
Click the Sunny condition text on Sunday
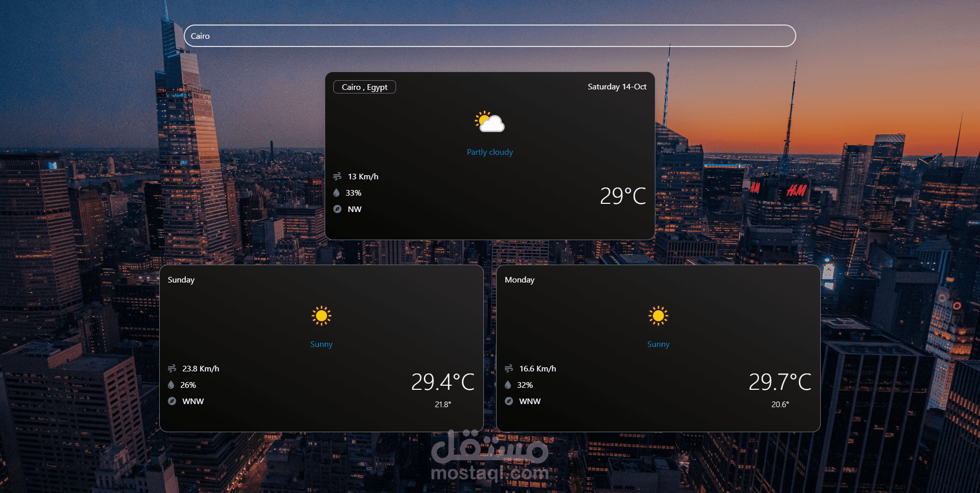[321, 344]
